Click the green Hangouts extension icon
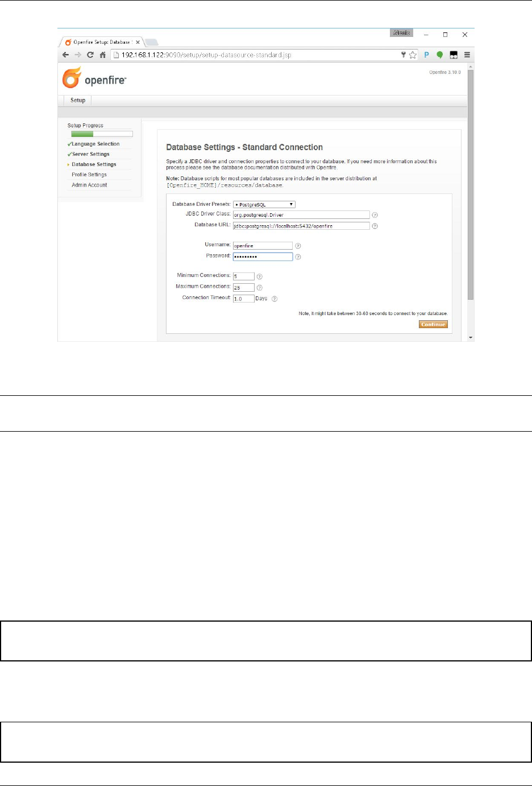 [439, 55]
